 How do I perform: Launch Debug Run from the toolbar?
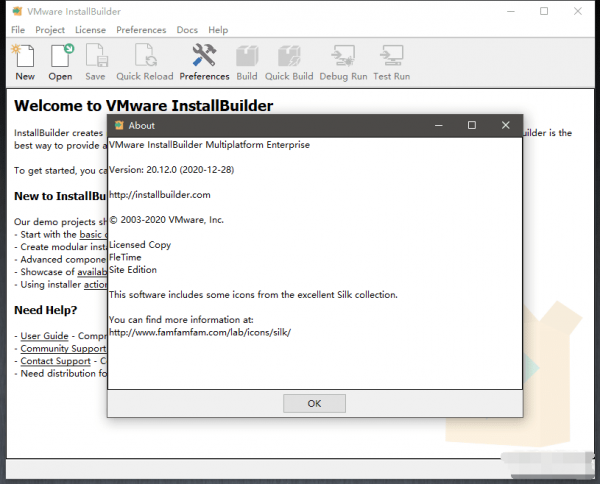pos(342,60)
